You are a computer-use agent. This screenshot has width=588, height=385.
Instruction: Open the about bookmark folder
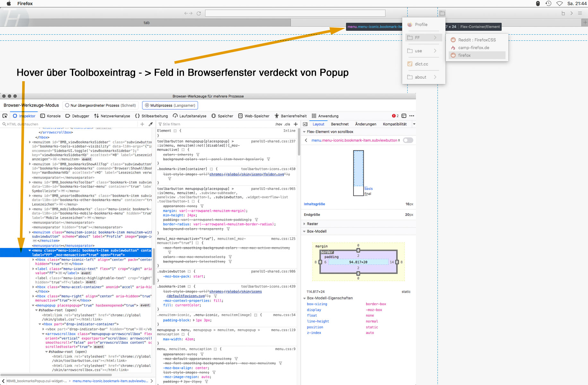click(424, 77)
